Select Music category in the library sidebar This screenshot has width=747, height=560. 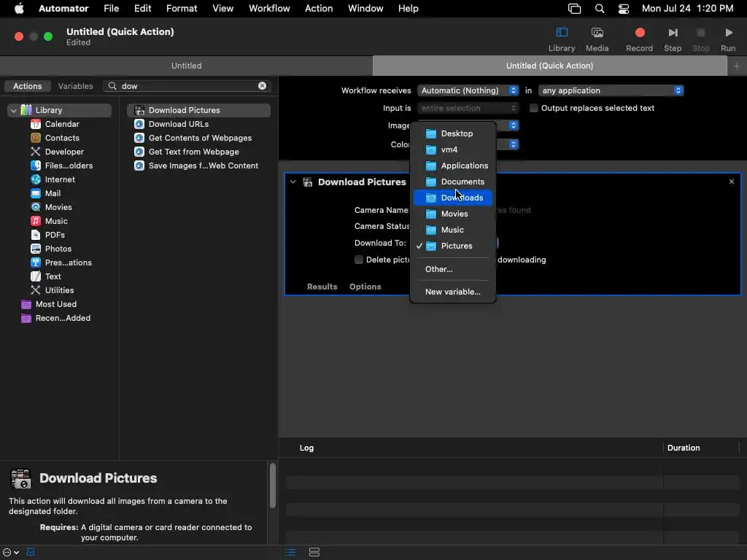click(x=56, y=220)
